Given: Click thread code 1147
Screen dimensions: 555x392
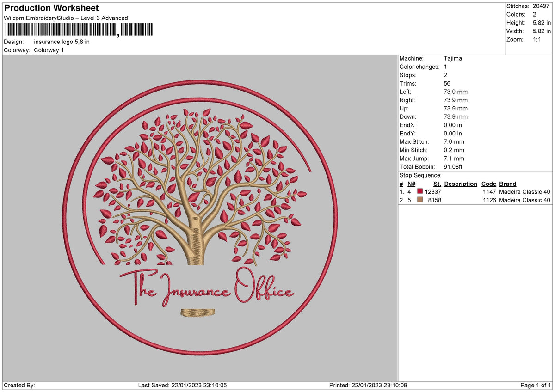Looking at the screenshot, I should tap(489, 191).
